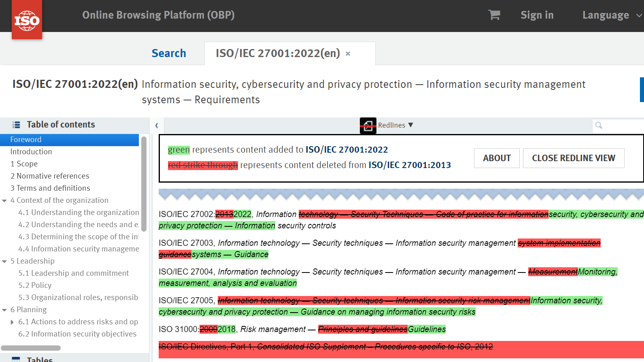Collapse the 5 Leadership arrow
The image size is (644, 362).
4,262
